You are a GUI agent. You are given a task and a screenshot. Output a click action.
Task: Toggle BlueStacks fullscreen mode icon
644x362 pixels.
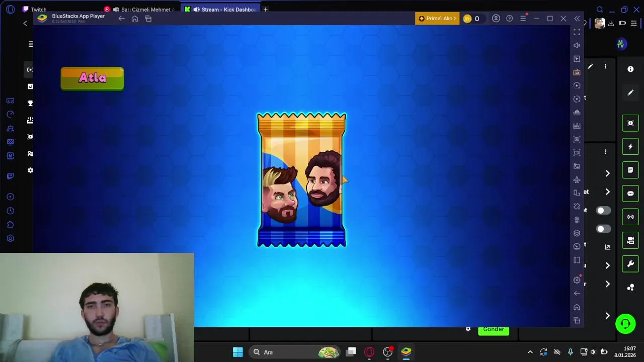coord(577,32)
